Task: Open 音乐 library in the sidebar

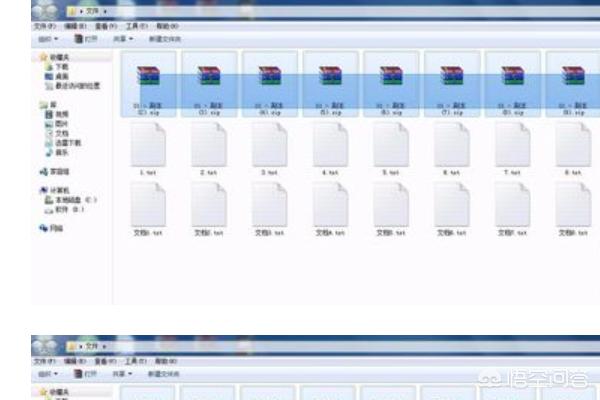Action: pos(57,152)
